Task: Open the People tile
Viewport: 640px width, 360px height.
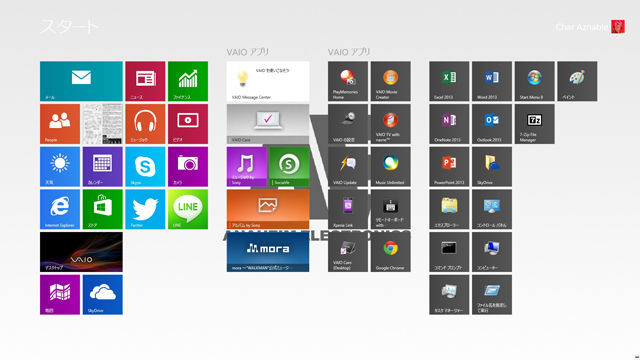Action: (x=60, y=124)
